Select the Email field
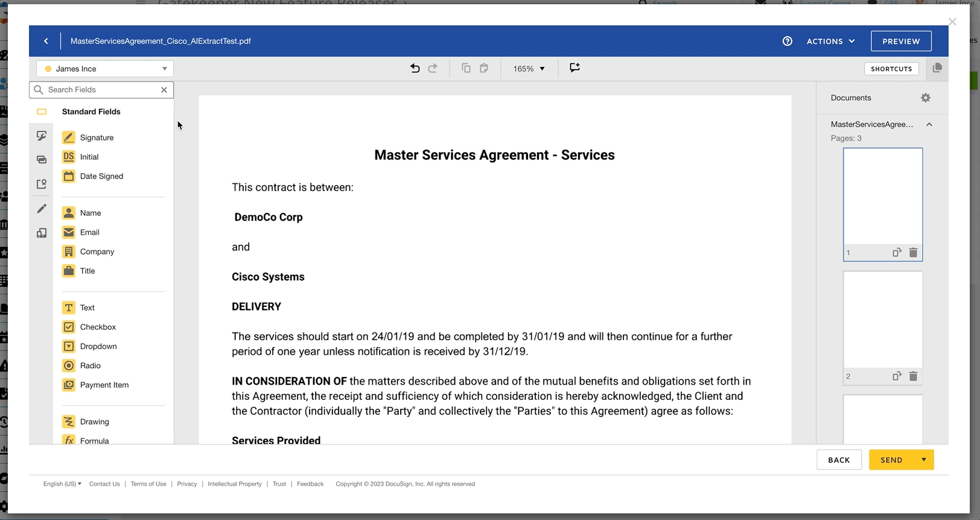 (81, 232)
